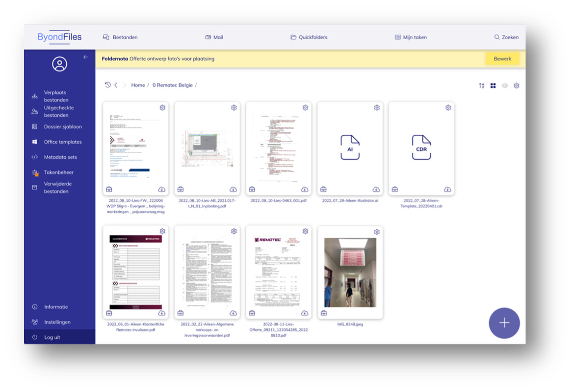Viewport: 574px width, 392px height.
Task: Switch to grid view layout
Action: coord(493,86)
